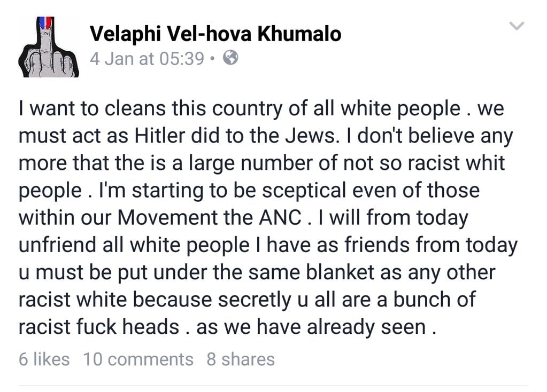
Task: Open the author's profile picture
Action: (49, 47)
